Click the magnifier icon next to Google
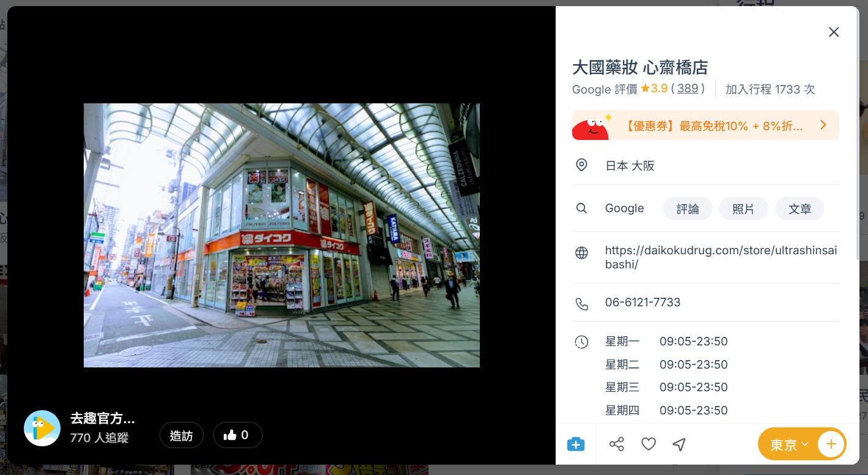The height and width of the screenshot is (475, 868). (x=582, y=208)
